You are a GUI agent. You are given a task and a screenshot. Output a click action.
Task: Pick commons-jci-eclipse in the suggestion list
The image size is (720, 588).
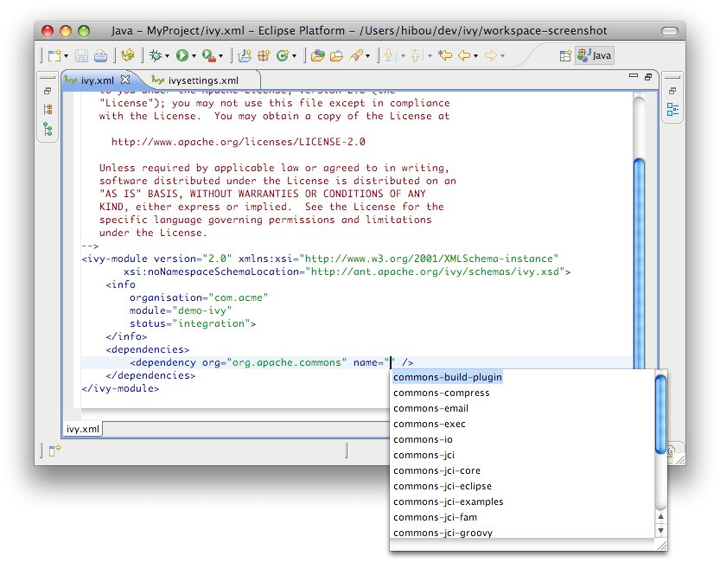click(x=442, y=486)
